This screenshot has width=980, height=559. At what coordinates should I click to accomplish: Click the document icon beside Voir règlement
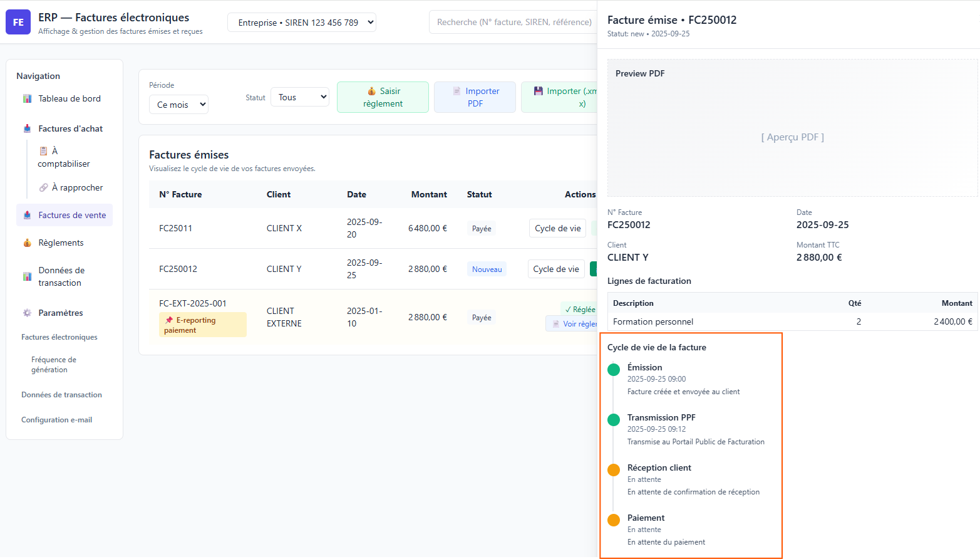click(556, 324)
